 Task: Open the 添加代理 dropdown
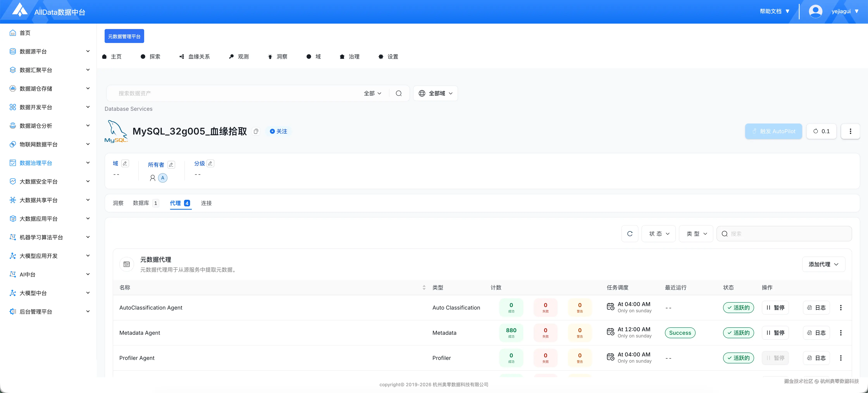[x=823, y=264]
